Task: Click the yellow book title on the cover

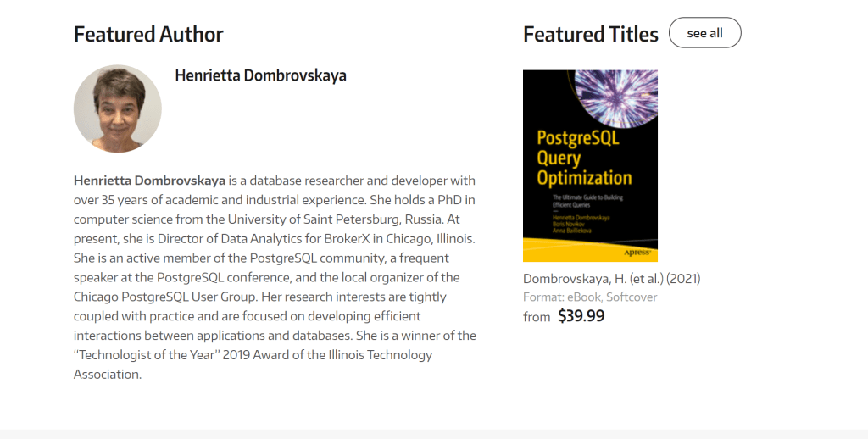Action: coord(584,158)
